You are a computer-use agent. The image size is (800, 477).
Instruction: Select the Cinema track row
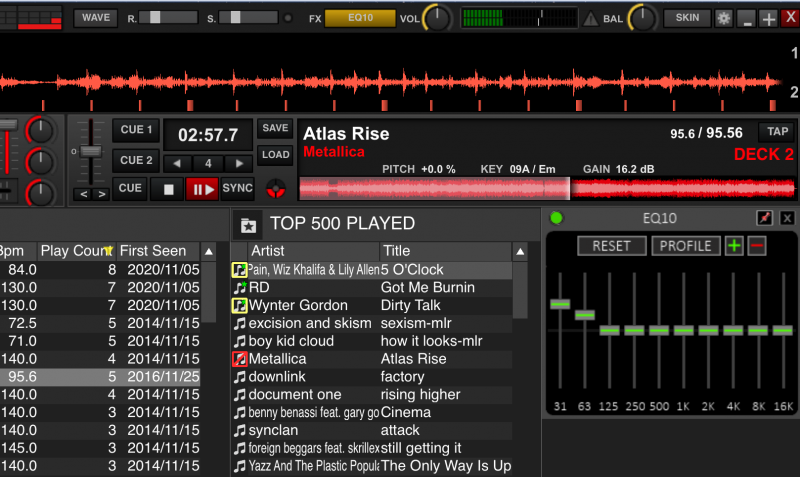pos(371,413)
